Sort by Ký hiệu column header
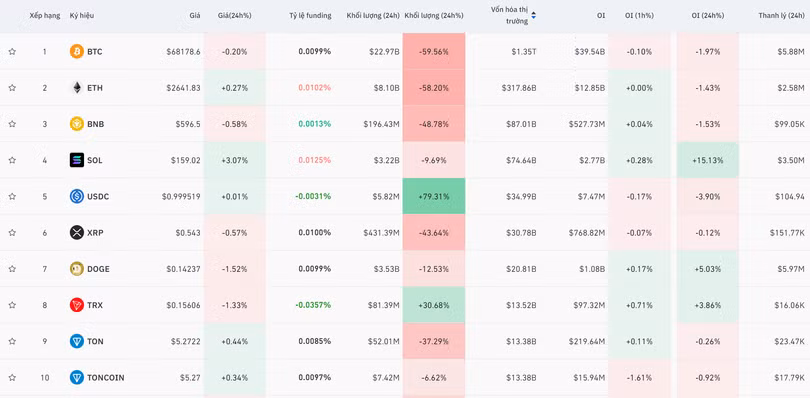This screenshot has width=810, height=398. tap(82, 16)
